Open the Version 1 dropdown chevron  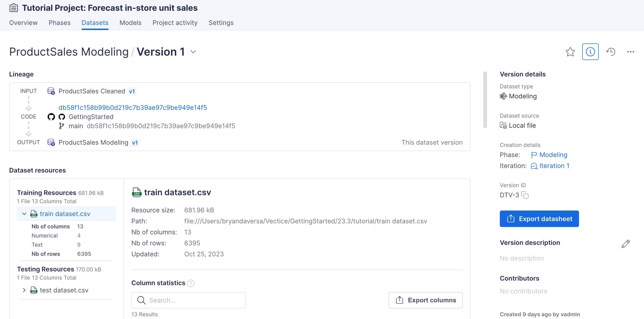click(x=193, y=52)
